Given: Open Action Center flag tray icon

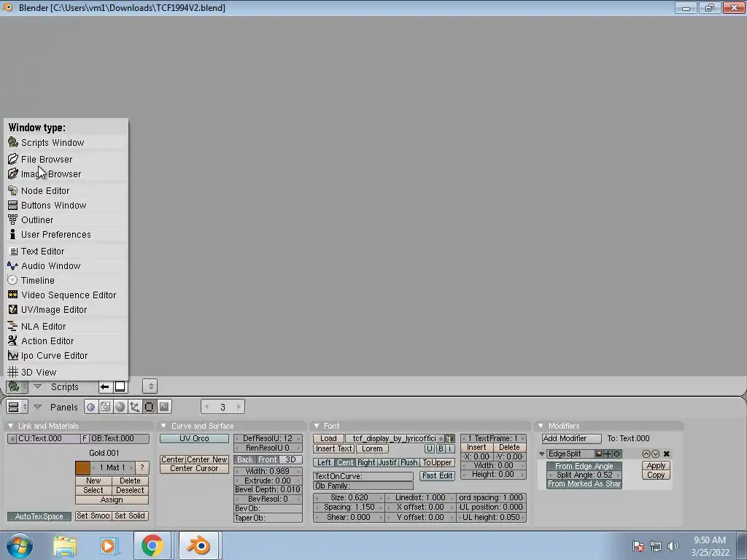Looking at the screenshot, I should coord(638,546).
